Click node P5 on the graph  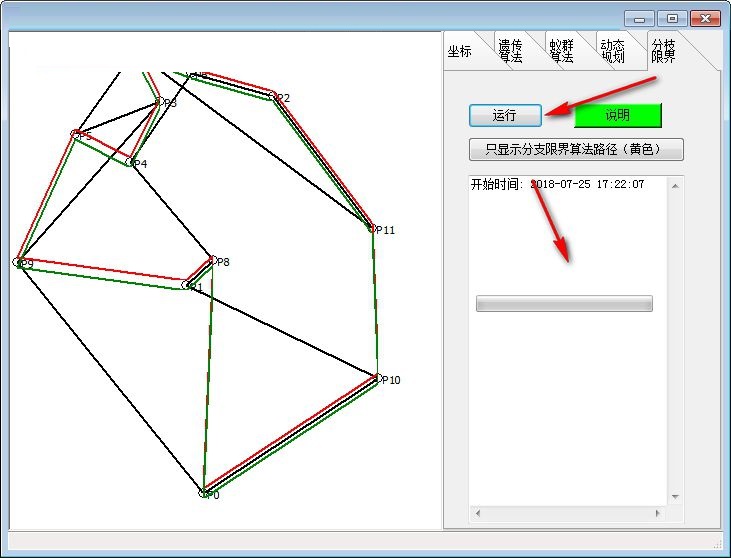(75, 135)
